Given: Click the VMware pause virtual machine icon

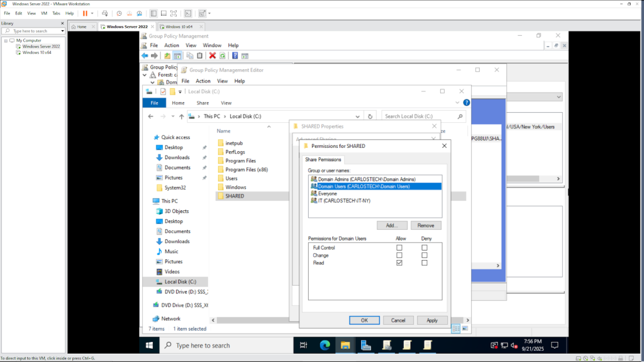Looking at the screenshot, I should pyautogui.click(x=85, y=13).
